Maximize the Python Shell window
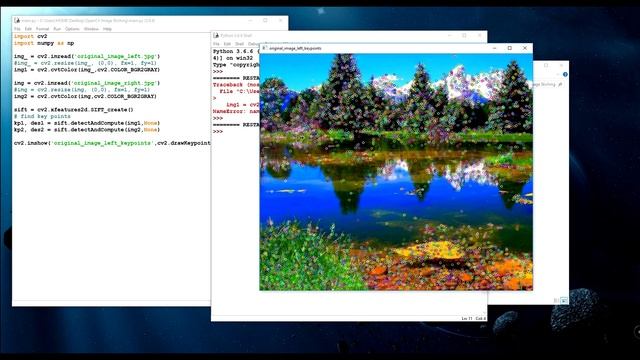Image resolution: width=640 pixels, height=360 pixels. (x=464, y=36)
